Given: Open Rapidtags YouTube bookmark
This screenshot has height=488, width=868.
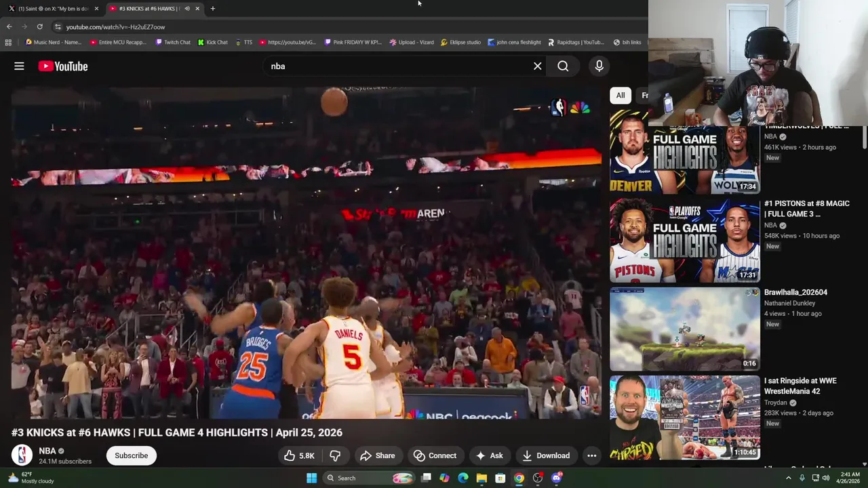Looking at the screenshot, I should click(576, 42).
